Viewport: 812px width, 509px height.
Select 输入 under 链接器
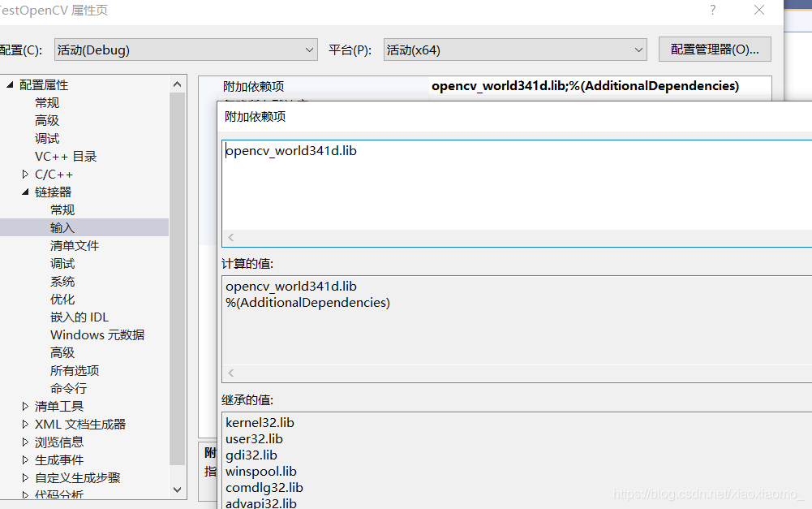62,227
